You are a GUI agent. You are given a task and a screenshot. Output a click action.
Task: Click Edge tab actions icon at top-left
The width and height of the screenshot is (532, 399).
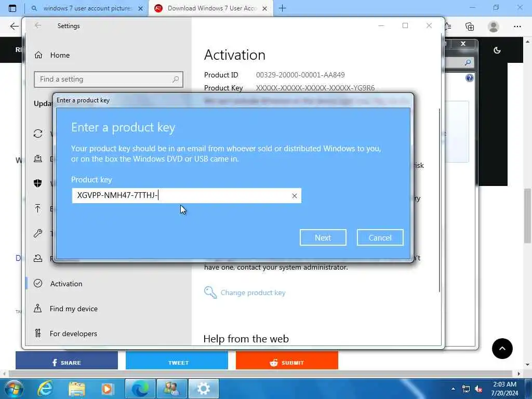click(12, 8)
